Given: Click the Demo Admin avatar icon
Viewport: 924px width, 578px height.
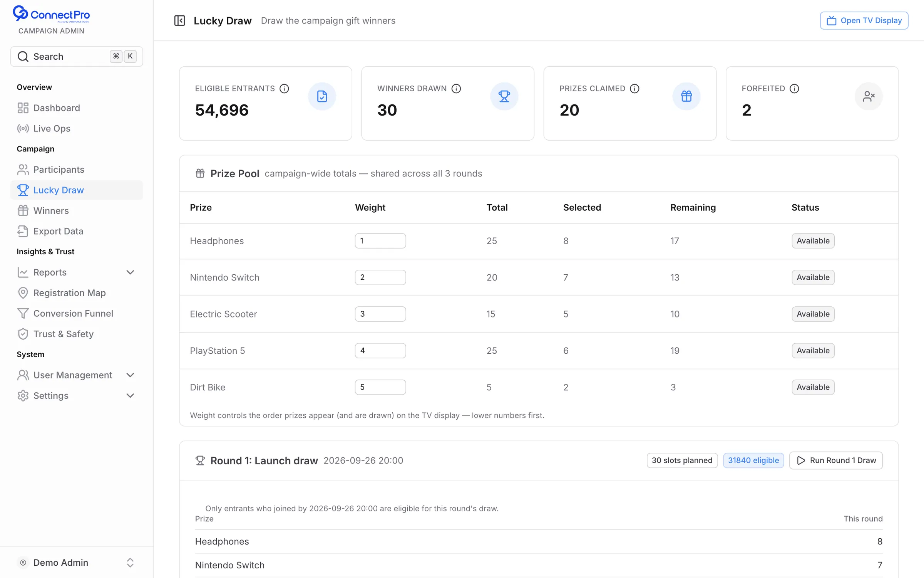Looking at the screenshot, I should click(23, 563).
